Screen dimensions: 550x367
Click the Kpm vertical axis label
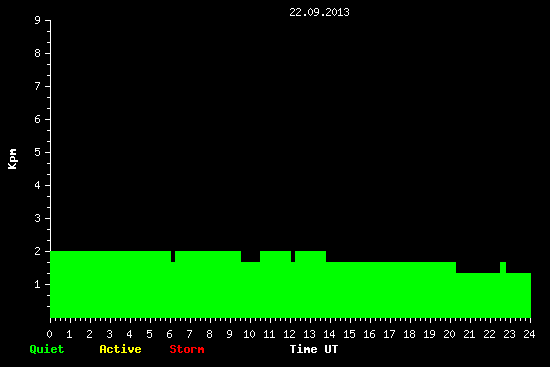(x=13, y=159)
